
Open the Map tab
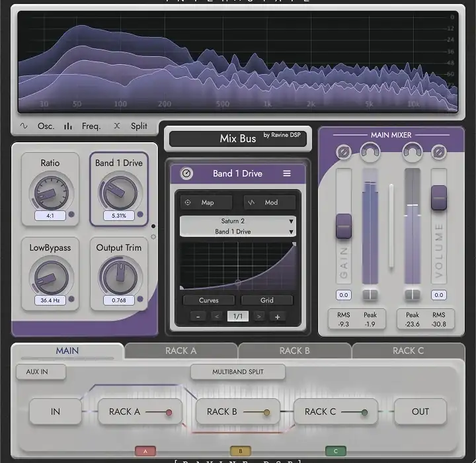206,202
